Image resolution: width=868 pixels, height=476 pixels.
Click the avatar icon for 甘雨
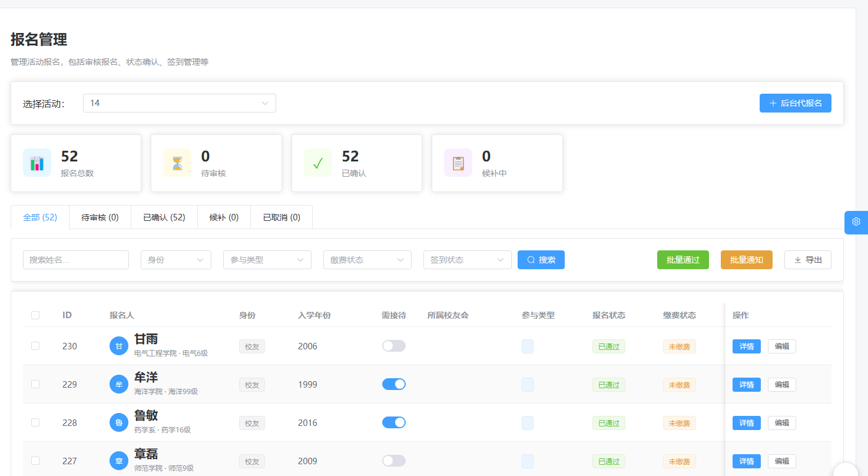click(x=119, y=346)
